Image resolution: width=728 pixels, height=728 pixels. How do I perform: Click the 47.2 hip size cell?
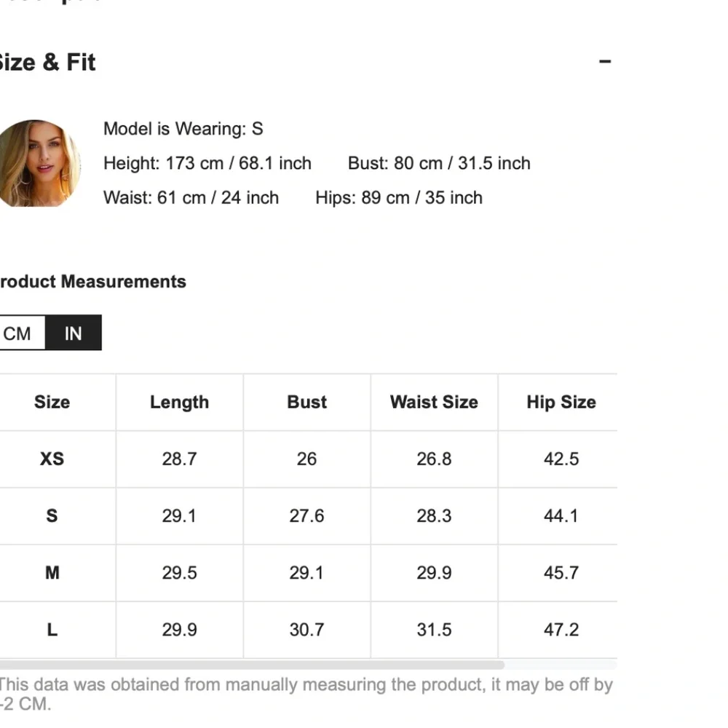[x=561, y=630]
